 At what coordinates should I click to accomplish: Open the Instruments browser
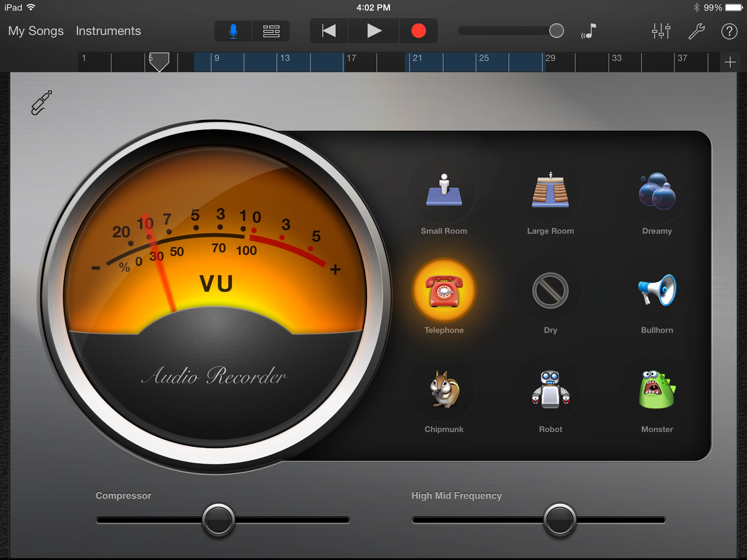tap(108, 31)
